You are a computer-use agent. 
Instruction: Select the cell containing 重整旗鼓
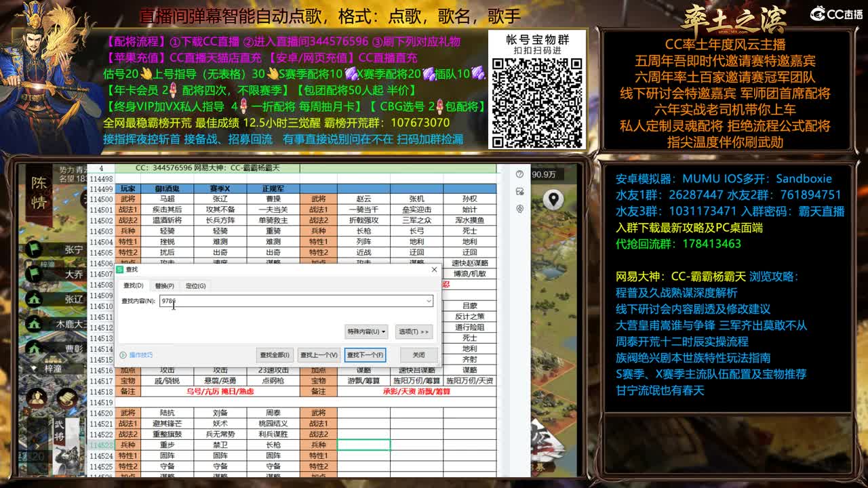tap(167, 434)
